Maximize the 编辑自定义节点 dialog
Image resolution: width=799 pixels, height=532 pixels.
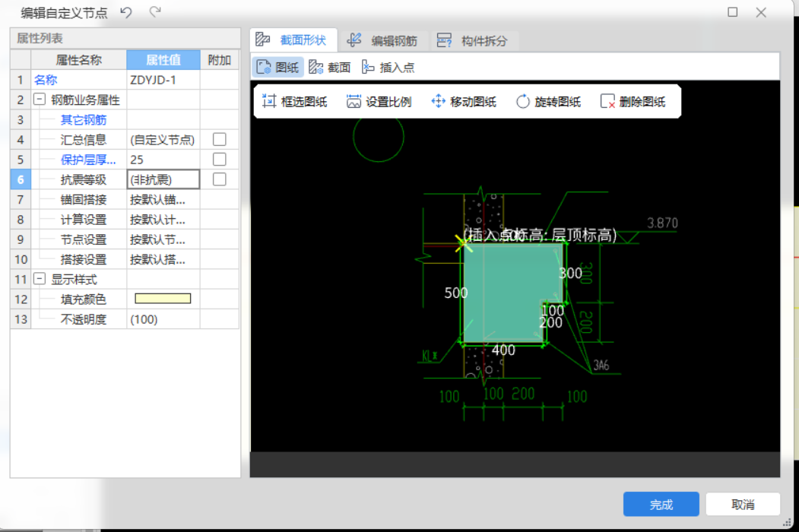732,12
